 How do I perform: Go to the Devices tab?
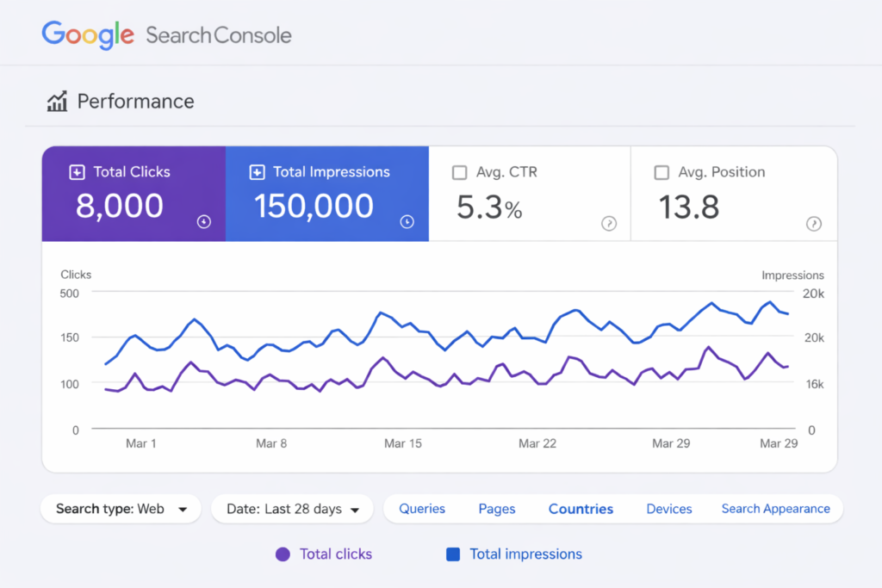669,509
